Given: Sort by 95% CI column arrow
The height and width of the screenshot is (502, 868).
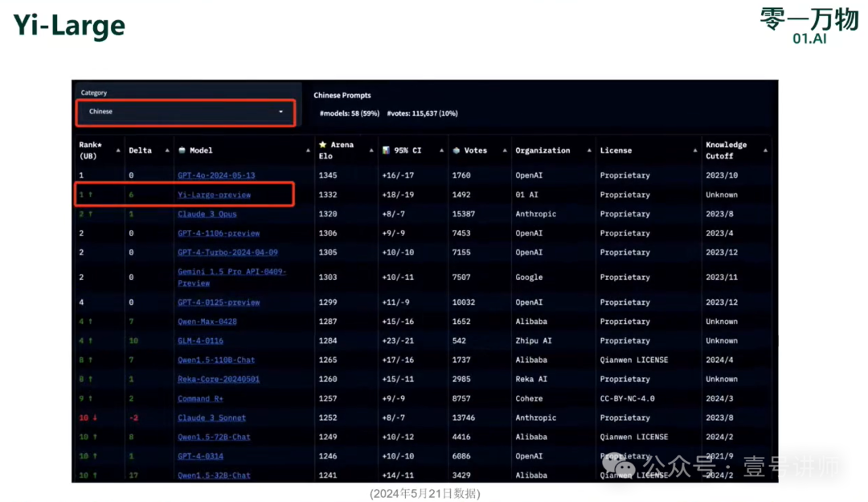Looking at the screenshot, I should coord(442,150).
